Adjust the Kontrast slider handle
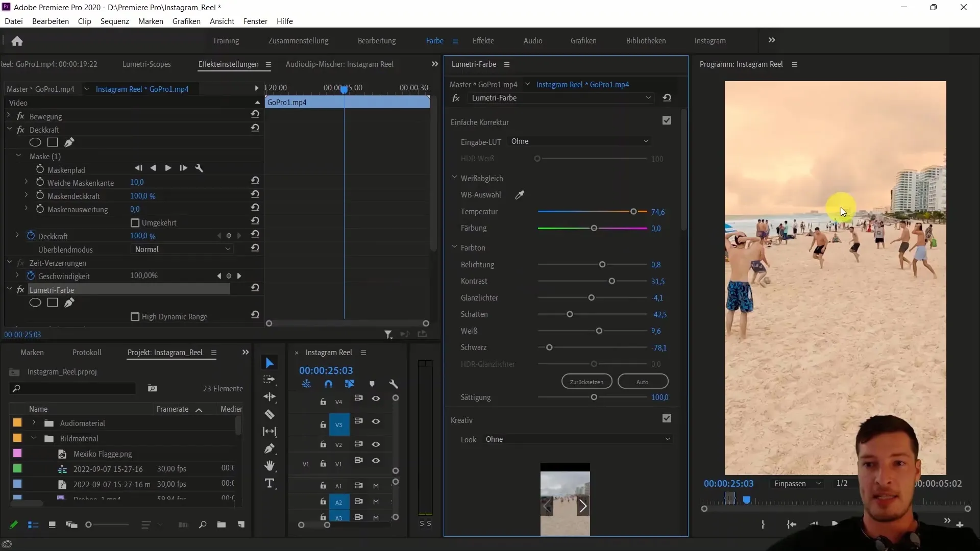The image size is (980, 551). 611,281
